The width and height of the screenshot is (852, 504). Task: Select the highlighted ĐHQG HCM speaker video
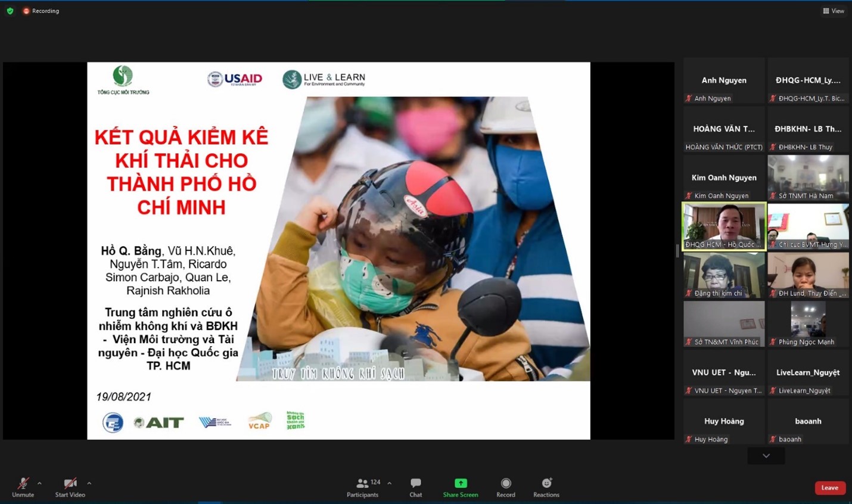[x=723, y=226]
